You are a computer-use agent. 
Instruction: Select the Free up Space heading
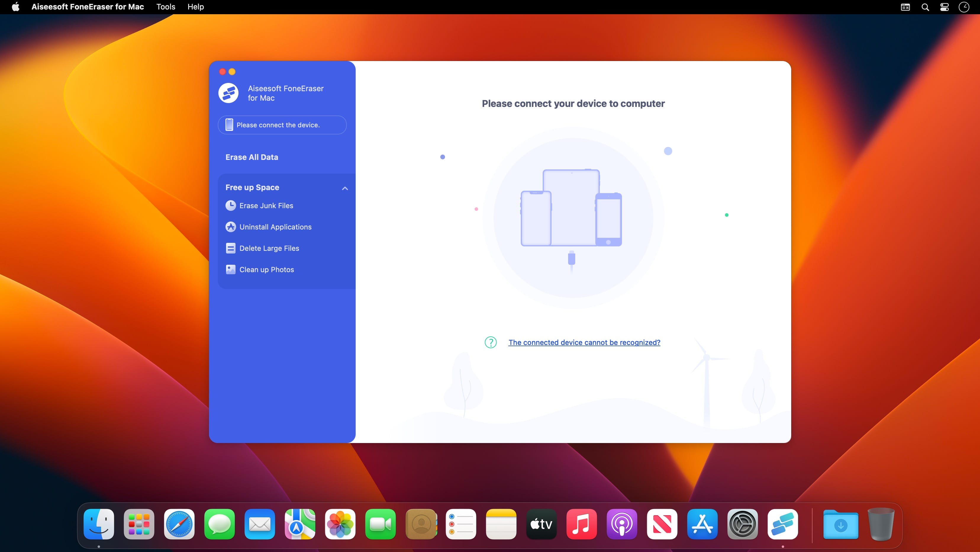(252, 187)
